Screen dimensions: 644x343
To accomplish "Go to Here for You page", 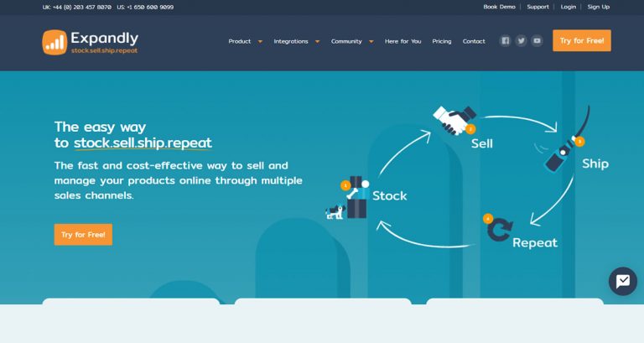I will click(x=402, y=41).
